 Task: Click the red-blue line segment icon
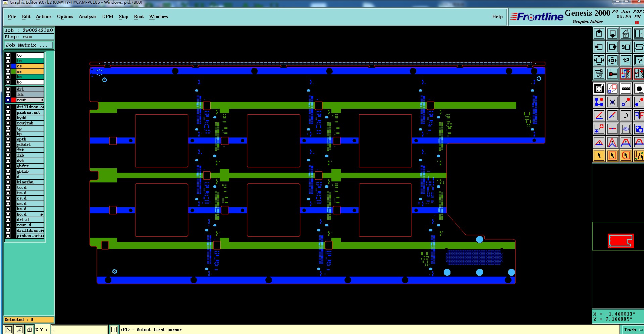pos(612,129)
